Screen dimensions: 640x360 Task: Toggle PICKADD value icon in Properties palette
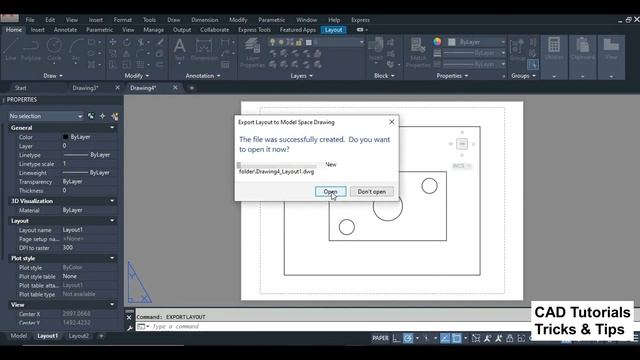91,116
